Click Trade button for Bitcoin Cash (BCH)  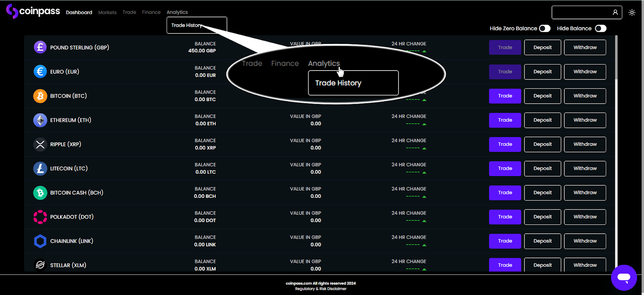tap(505, 193)
